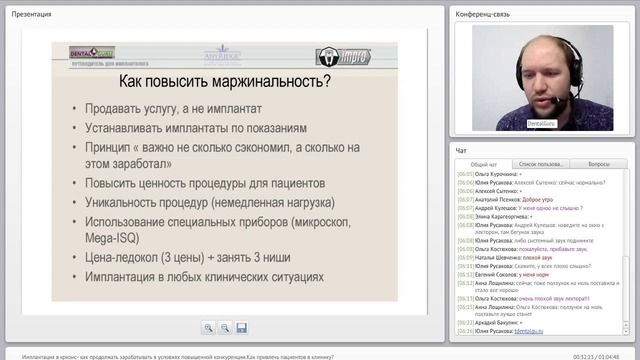Image resolution: width=640 pixels, height=360 pixels.
Task: Click the webinar title text at bottom
Action: [178, 357]
